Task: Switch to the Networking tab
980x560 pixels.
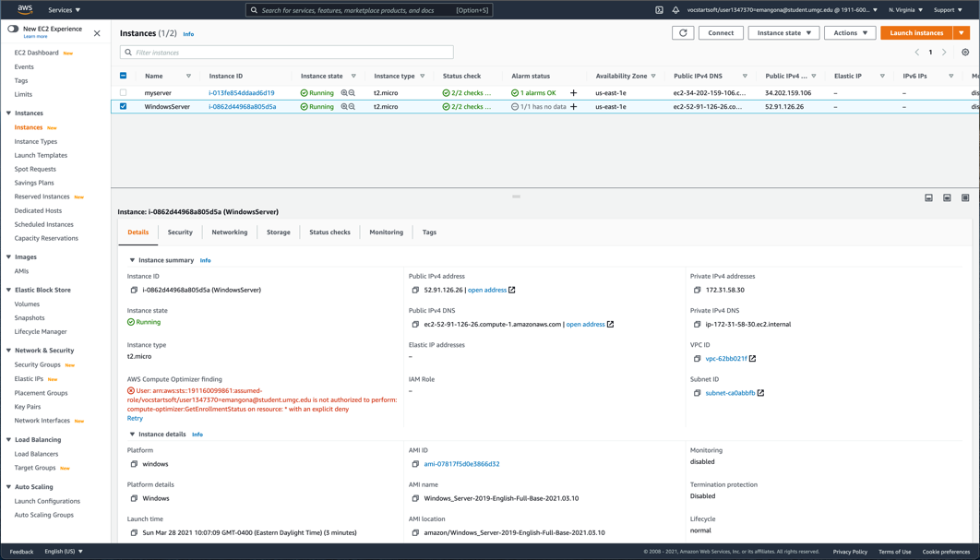Action: pos(230,232)
